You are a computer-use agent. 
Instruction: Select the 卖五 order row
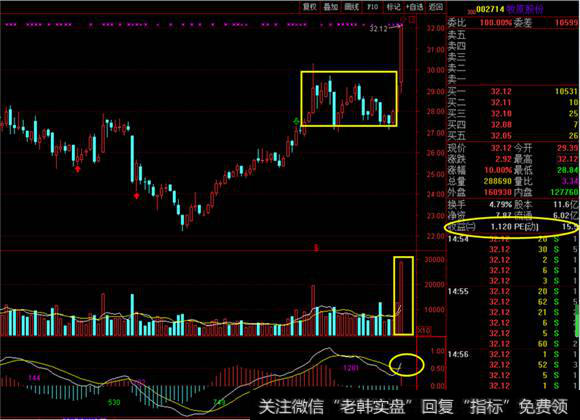coord(512,35)
